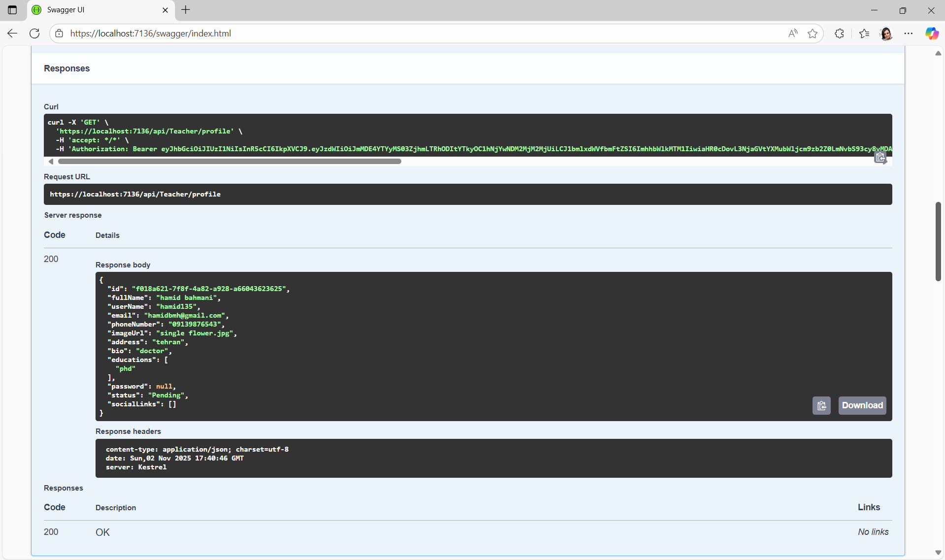Screen dimensions: 945x560
Task: Open browser extensions menu
Action: tap(840, 33)
